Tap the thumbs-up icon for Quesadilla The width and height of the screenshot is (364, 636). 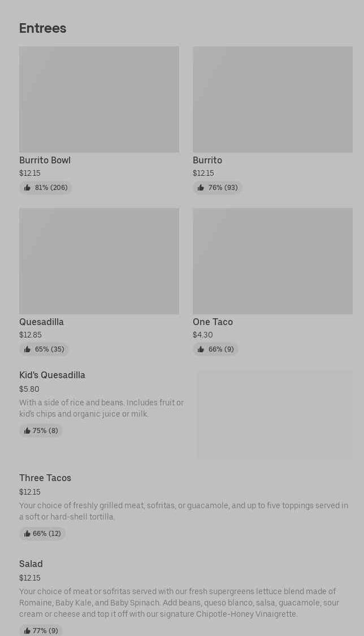point(27,349)
